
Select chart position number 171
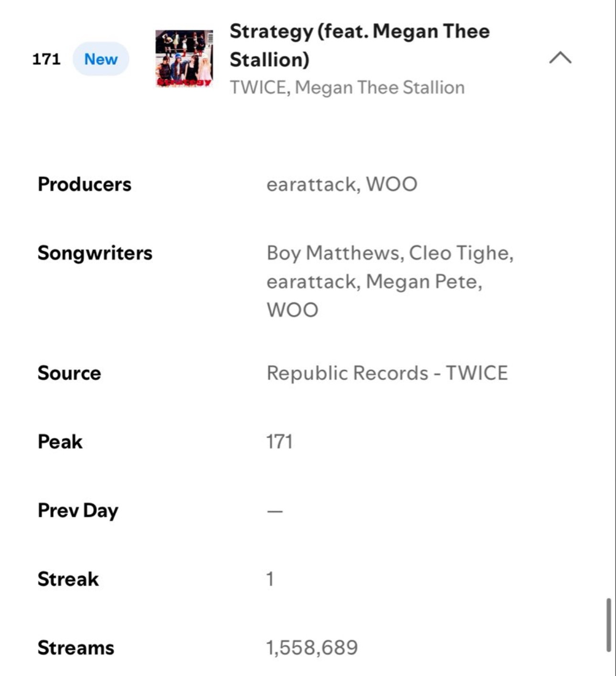click(46, 59)
